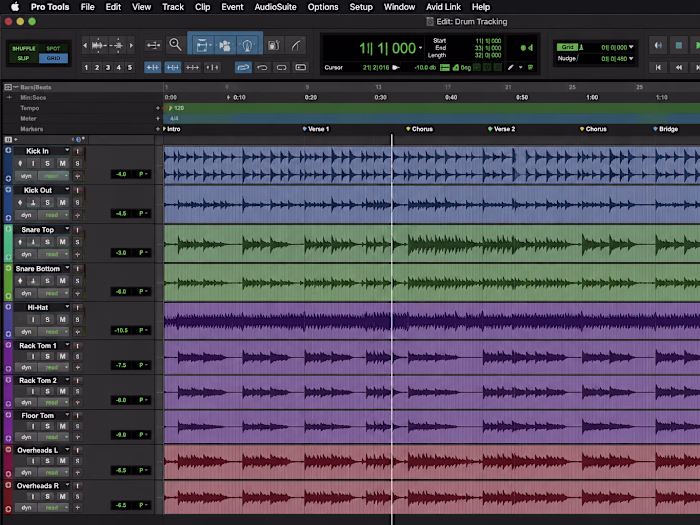Select the Selector tool
700x525 pixels.
pyautogui.click(x=225, y=45)
